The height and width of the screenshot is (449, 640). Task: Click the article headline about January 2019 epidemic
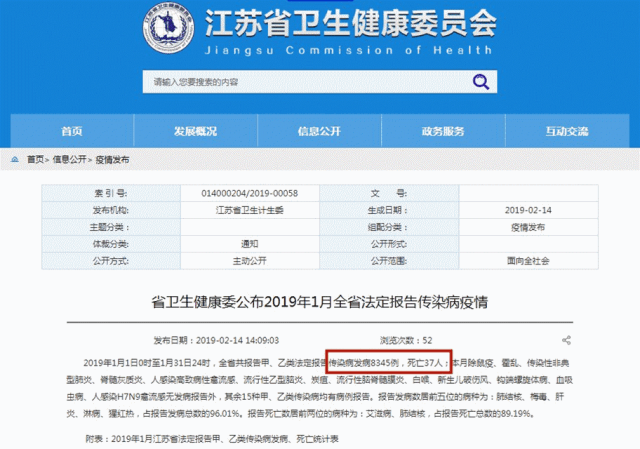[319, 301]
